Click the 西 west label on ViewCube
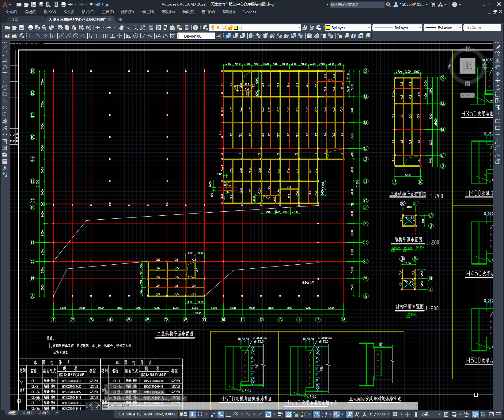 450,66
